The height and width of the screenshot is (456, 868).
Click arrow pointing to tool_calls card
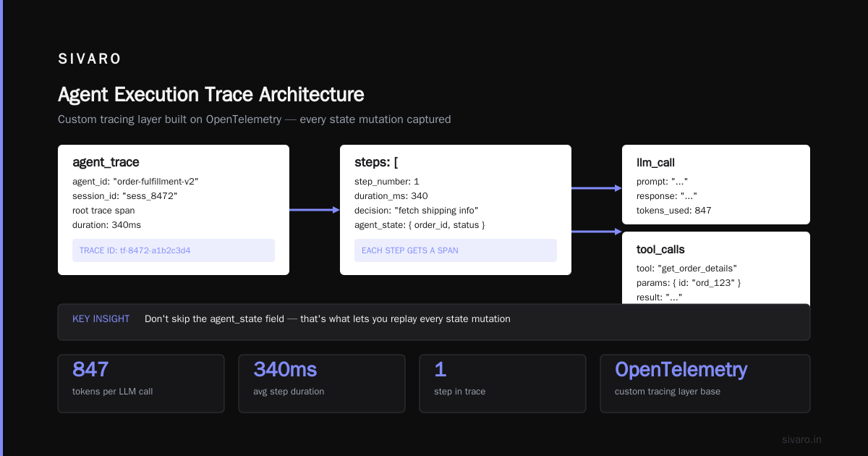[x=597, y=232]
